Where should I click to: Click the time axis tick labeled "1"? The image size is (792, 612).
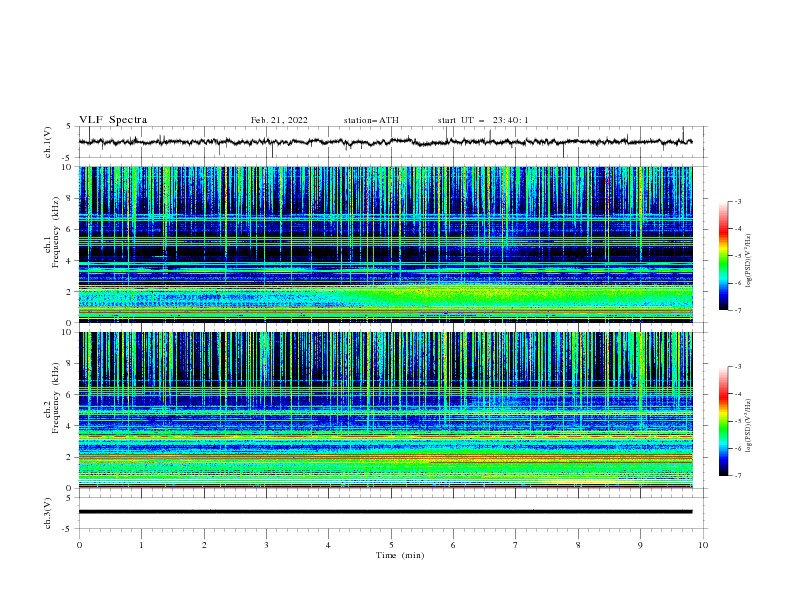point(141,545)
